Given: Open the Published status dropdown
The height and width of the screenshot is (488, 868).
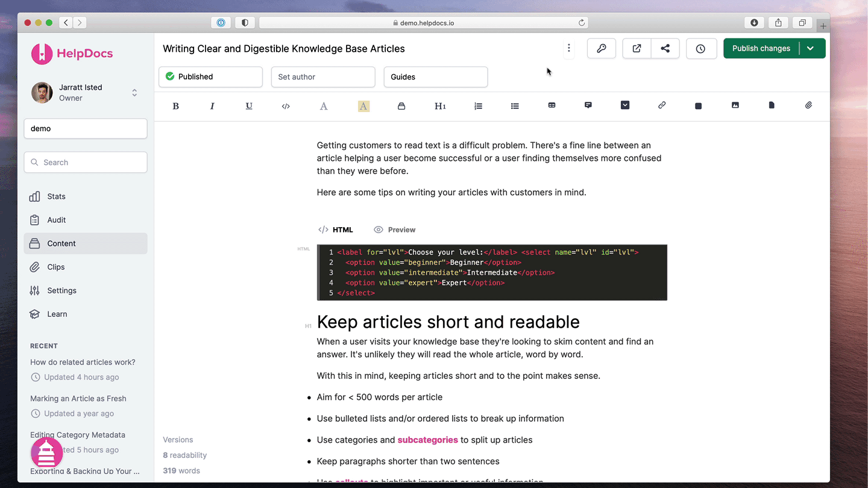Looking at the screenshot, I should [x=210, y=77].
